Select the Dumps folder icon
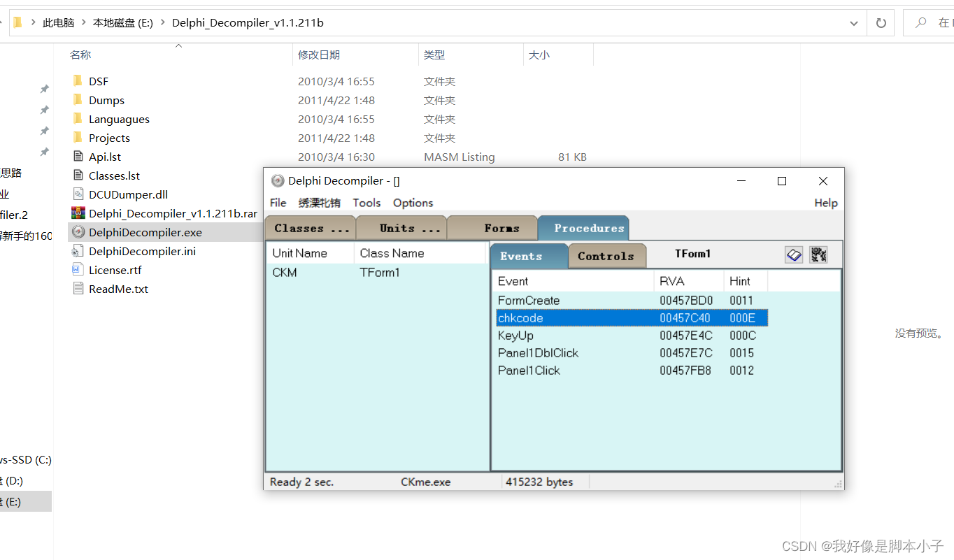The width and height of the screenshot is (954, 560). tap(78, 100)
